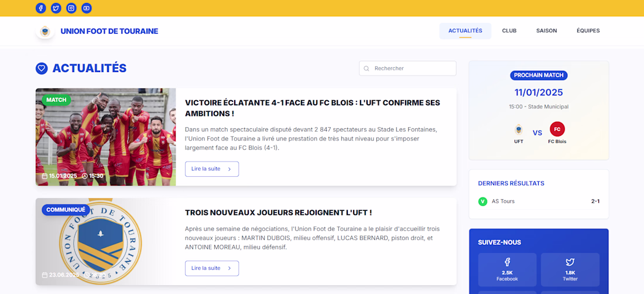
Task: Open the Victoire éclatante 4-1 article headline
Action: pyautogui.click(x=313, y=108)
